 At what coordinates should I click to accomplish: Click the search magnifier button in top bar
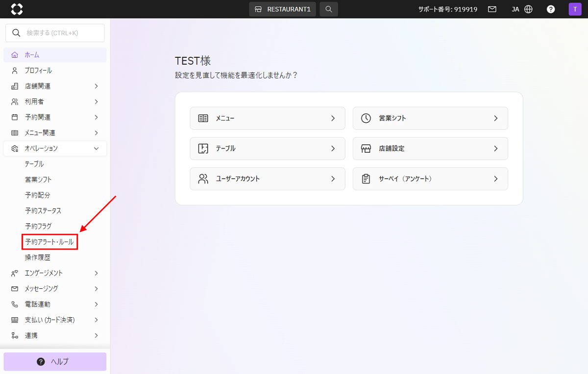329,9
